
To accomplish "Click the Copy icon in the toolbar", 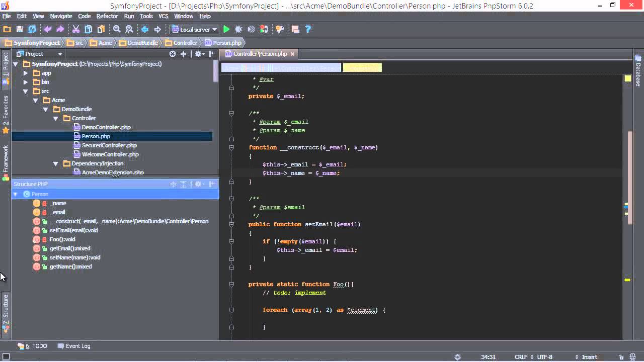I will (89, 30).
